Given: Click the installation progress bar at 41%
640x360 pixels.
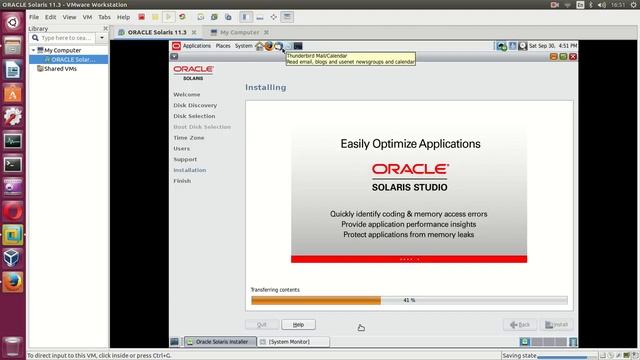Looking at the screenshot, I should pyautogui.click(x=409, y=300).
